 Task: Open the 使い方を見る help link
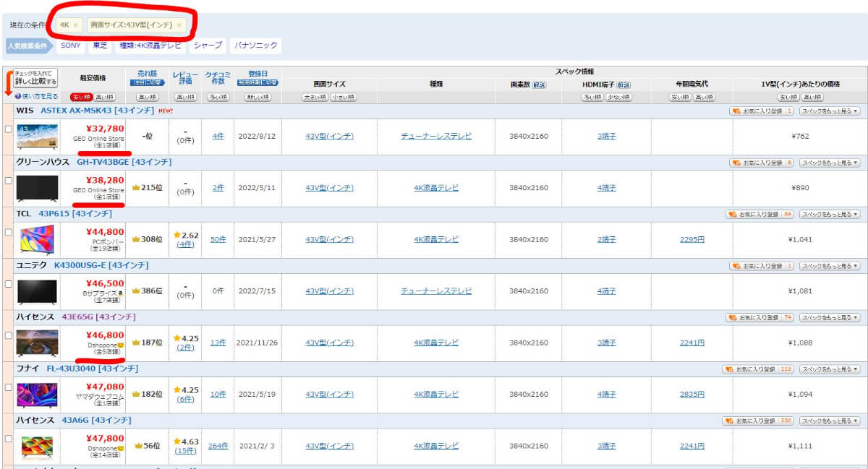click(x=40, y=97)
